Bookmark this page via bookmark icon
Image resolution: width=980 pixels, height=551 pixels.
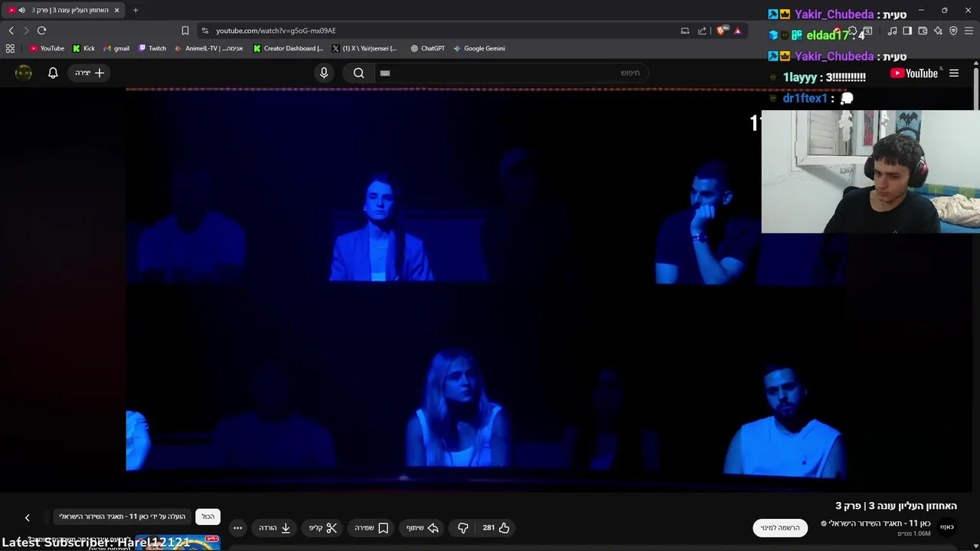click(185, 31)
